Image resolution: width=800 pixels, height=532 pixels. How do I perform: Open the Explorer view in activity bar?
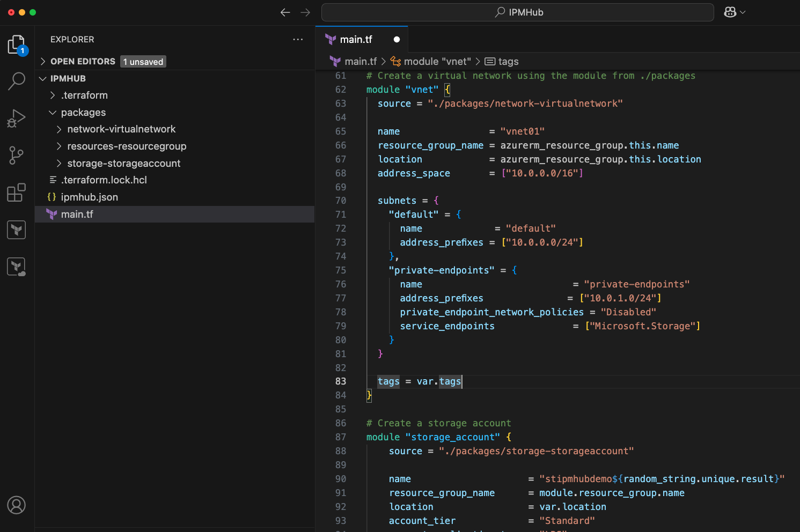(x=17, y=45)
